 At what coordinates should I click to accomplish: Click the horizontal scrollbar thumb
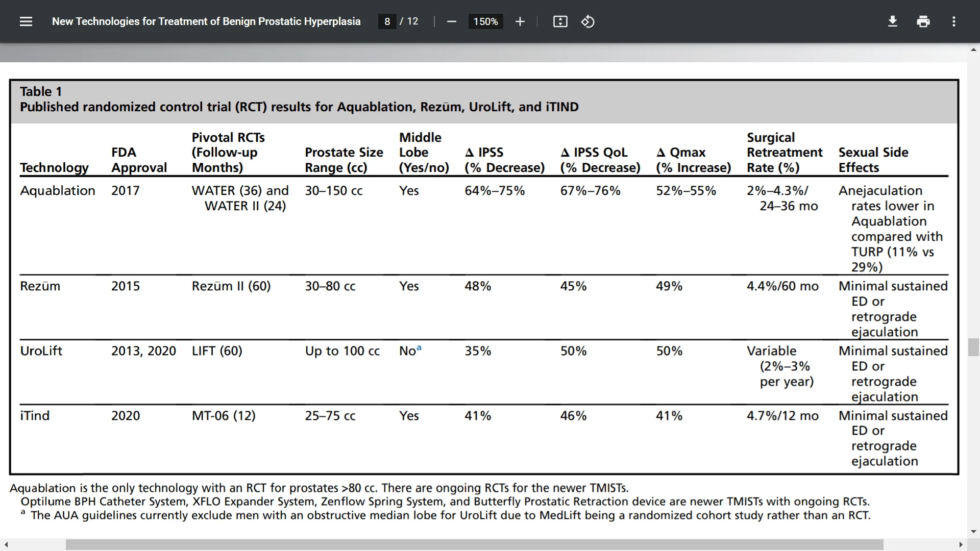coord(475,545)
